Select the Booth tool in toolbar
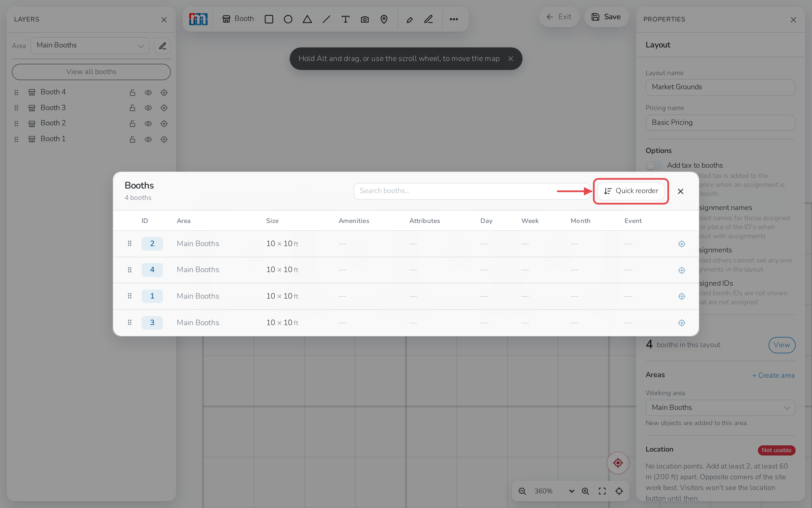This screenshot has height=508, width=812. [238, 19]
